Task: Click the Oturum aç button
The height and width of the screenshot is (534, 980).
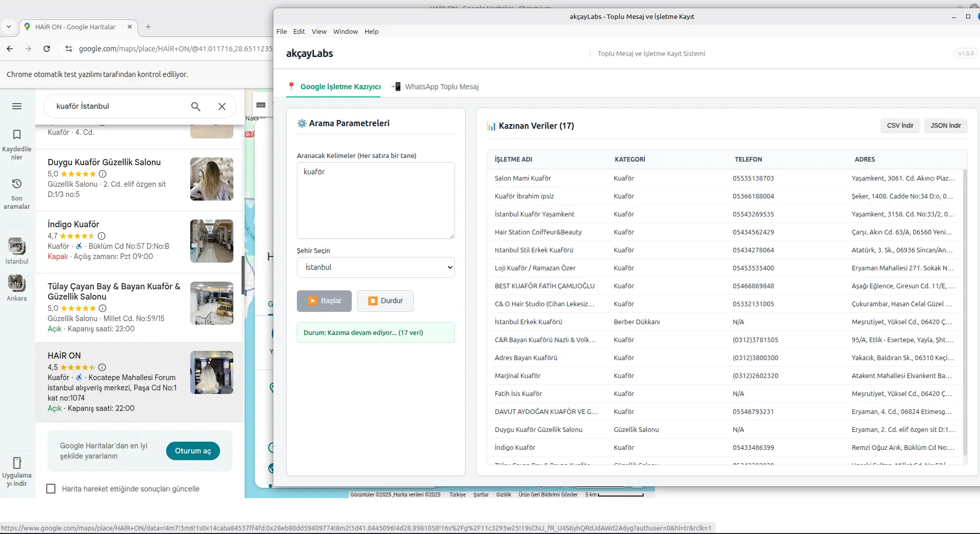Action: coord(193,451)
